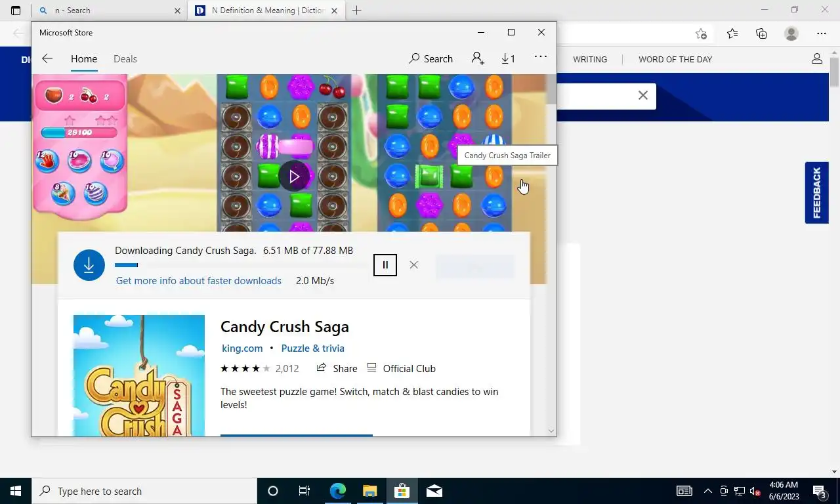Cancel the Candy Crush Saga download
This screenshot has width=840, height=504.
[413, 265]
